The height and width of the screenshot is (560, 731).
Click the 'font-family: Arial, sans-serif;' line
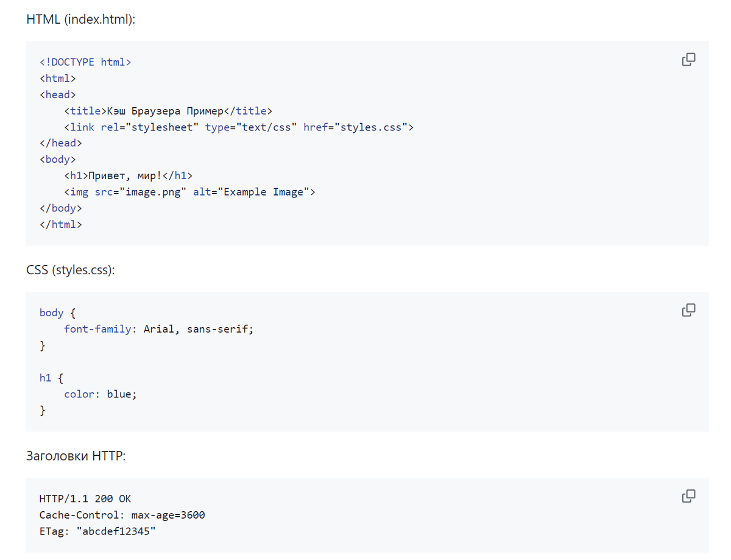click(x=158, y=329)
